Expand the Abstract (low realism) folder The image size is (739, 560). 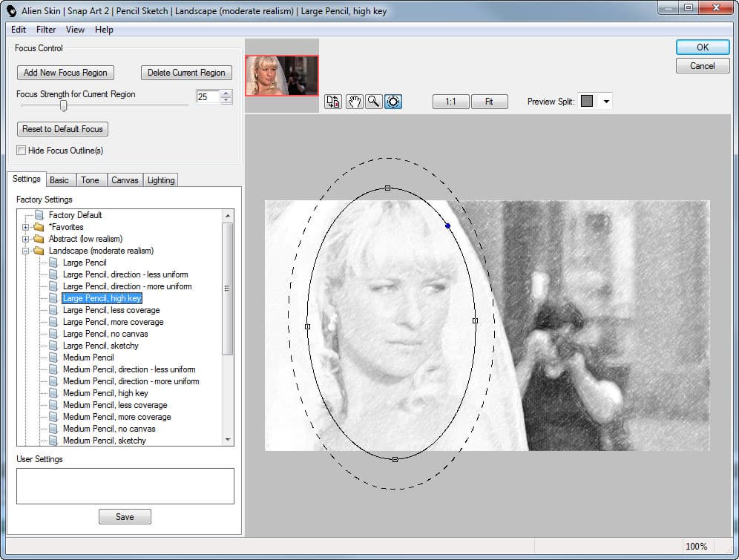pos(25,239)
